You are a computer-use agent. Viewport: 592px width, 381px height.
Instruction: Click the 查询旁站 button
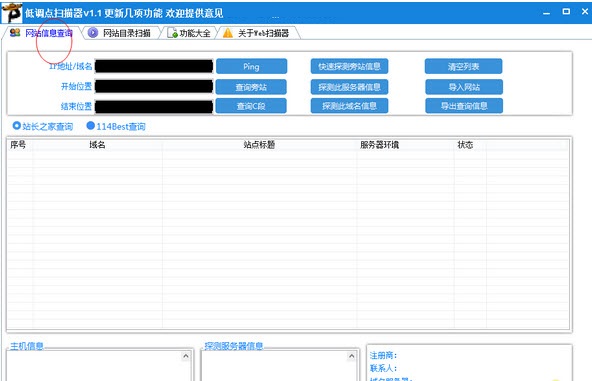(251, 87)
